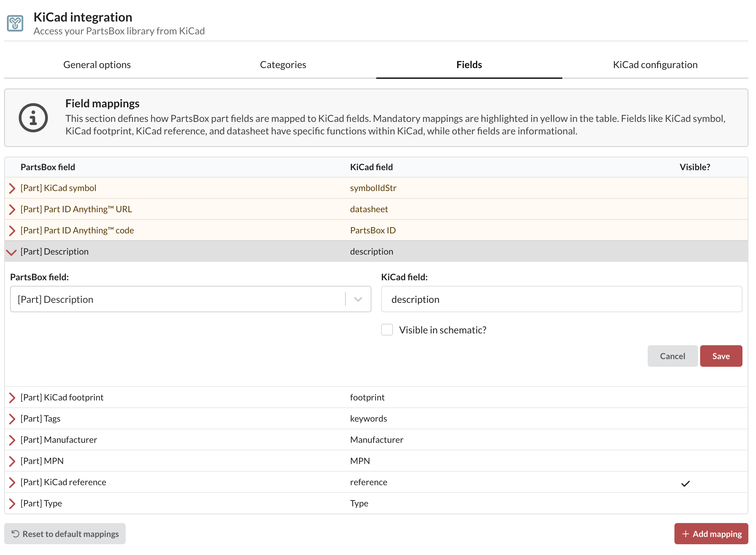This screenshot has width=756, height=555.
Task: Click the Field mappings info icon
Action: (x=33, y=118)
